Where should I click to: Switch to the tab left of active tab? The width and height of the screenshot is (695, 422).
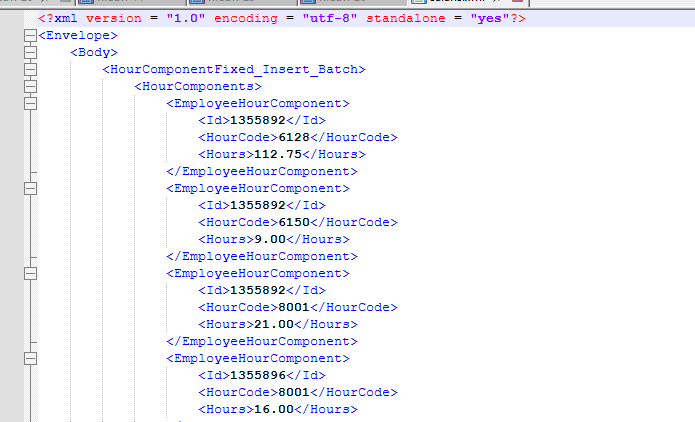(352, 2)
